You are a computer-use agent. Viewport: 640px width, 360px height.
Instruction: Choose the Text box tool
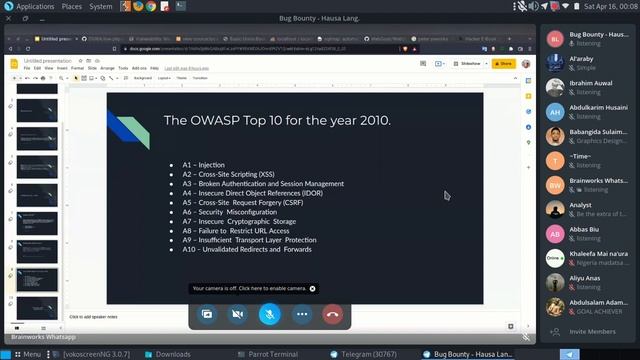click(84, 78)
